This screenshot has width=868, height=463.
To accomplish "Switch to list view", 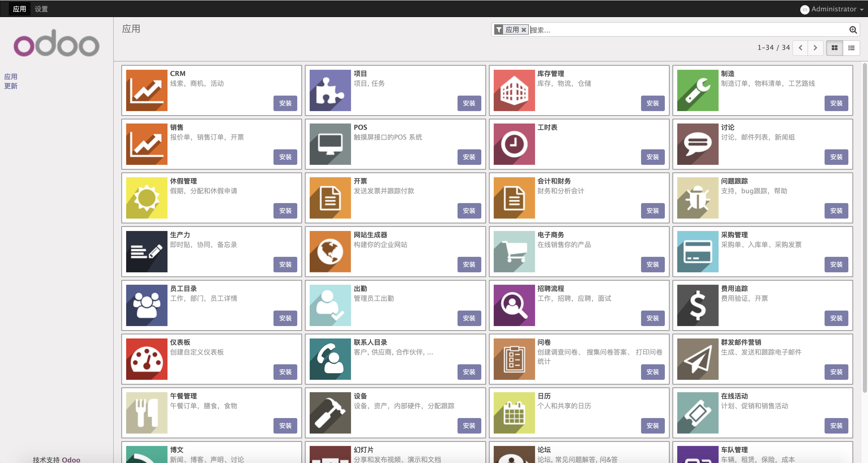I will coord(851,48).
